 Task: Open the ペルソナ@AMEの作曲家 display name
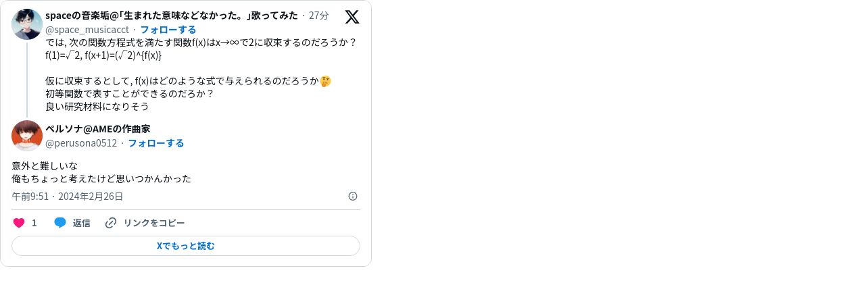click(97, 128)
